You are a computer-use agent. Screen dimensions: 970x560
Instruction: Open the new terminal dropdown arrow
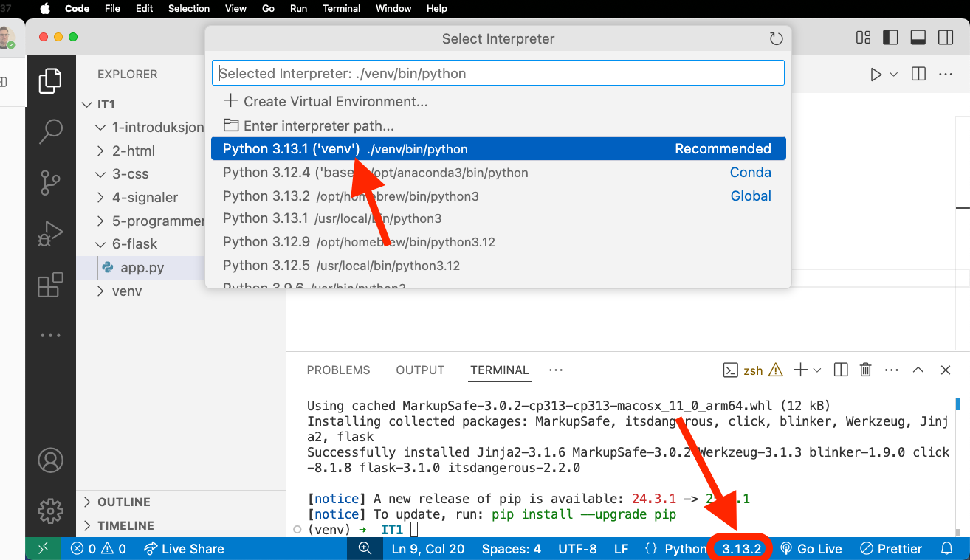click(817, 370)
